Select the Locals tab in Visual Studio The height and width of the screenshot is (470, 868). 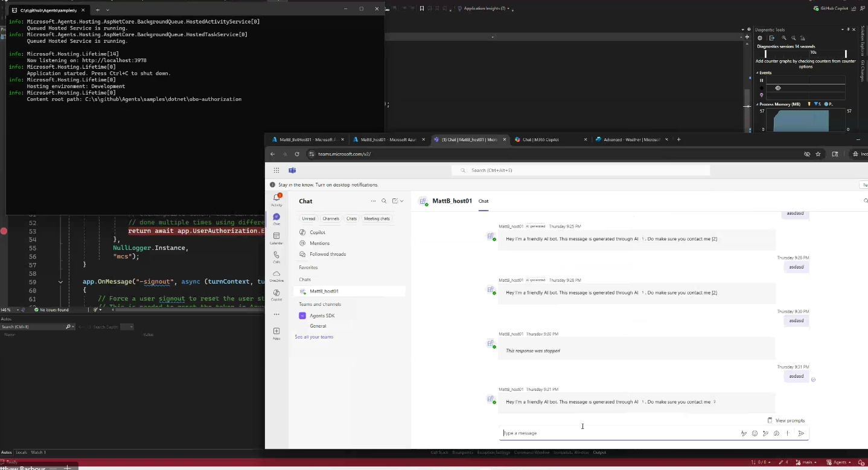click(x=22, y=452)
